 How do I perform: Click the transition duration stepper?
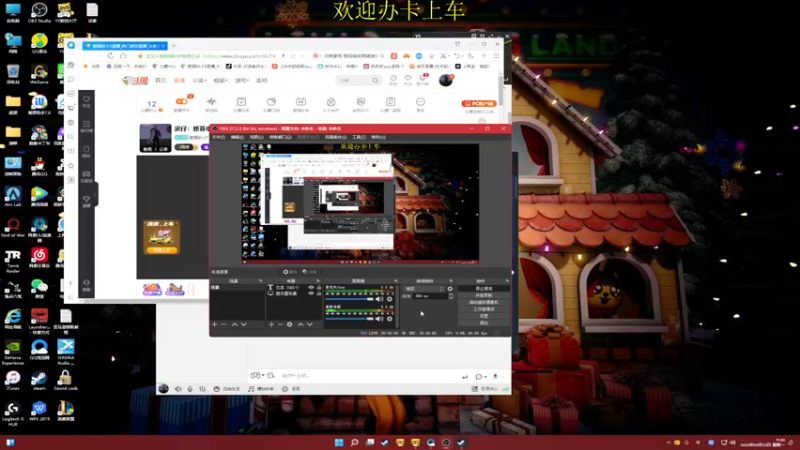pos(451,296)
